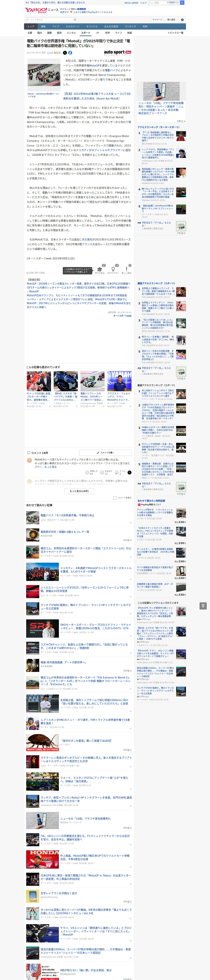Open 購入履歴
This screenshot has width=210, height=980.
coord(171,20)
